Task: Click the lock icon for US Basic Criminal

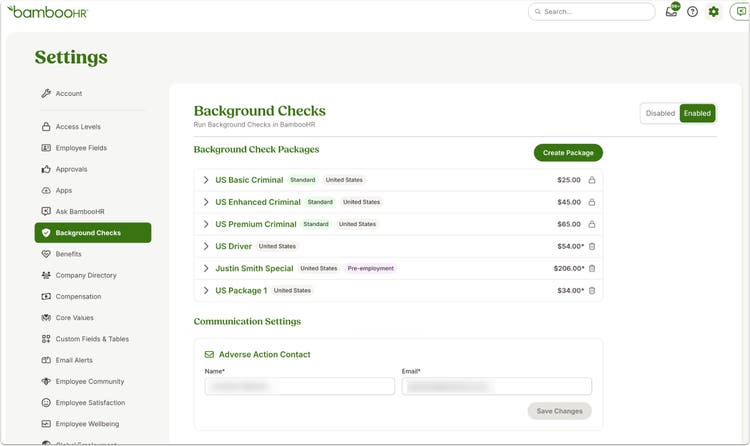Action: pos(592,180)
